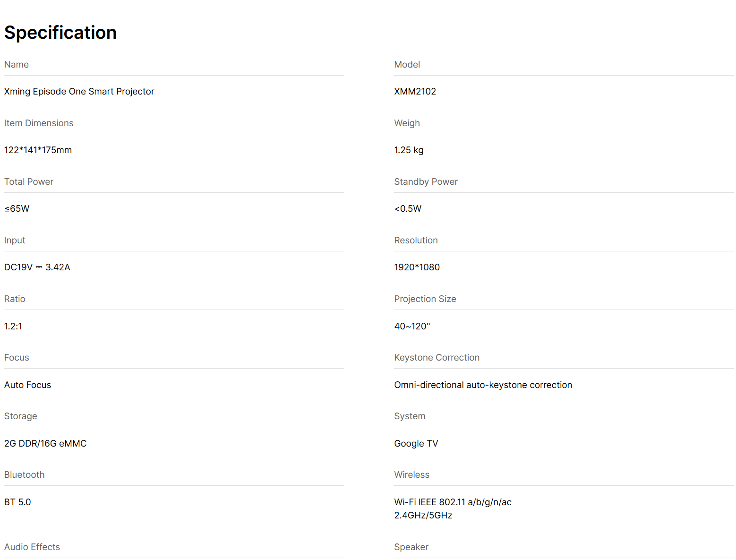The image size is (736, 560).
Task: Click the Speaker label
Action: pos(411,547)
